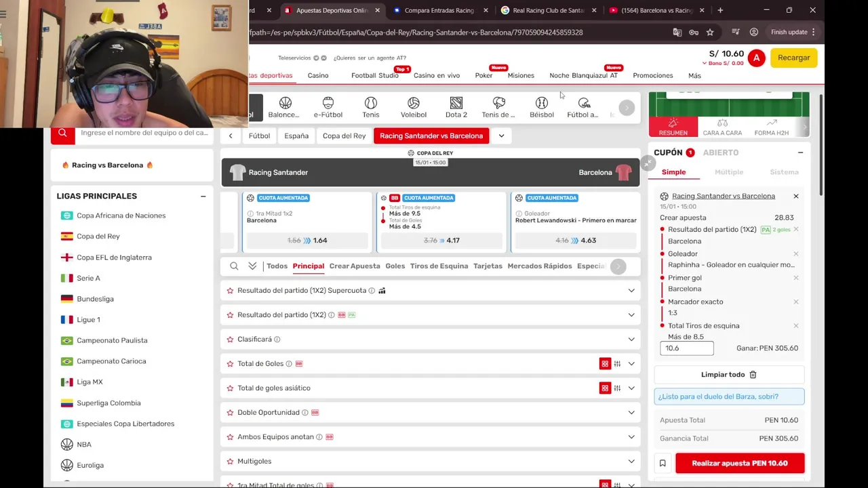Select the e-Fútbol sport icon
This screenshot has width=868, height=488.
coord(328,102)
